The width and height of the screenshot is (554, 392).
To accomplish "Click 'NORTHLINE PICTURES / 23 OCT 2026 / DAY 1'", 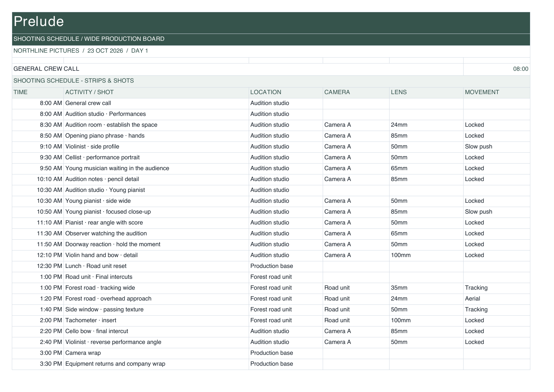I will [x=81, y=51].
